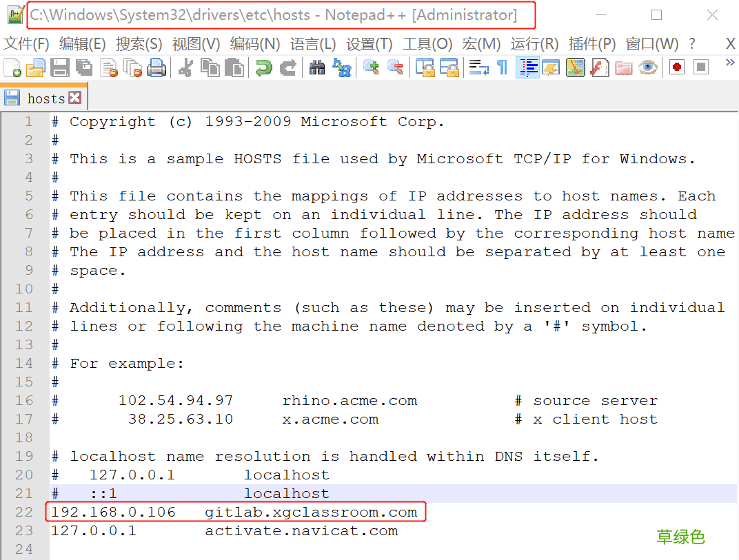Click gitlab.xgclassroom.com in the editor
The image size is (739, 560).
[x=311, y=512]
